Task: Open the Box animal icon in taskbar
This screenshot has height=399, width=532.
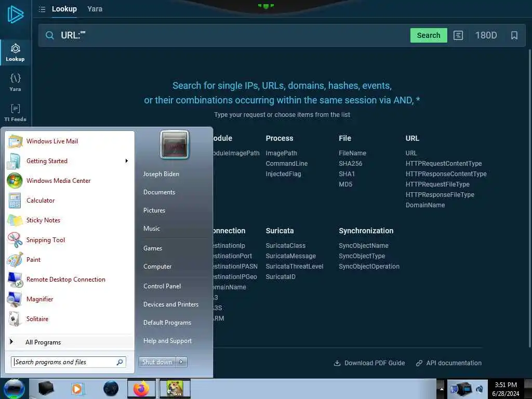Action: (x=175, y=389)
